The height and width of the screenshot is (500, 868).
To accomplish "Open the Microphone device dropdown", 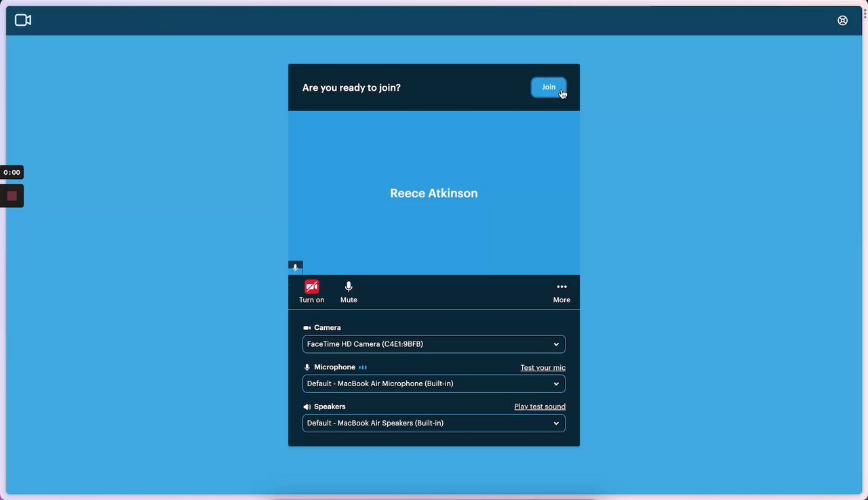I will click(x=434, y=383).
